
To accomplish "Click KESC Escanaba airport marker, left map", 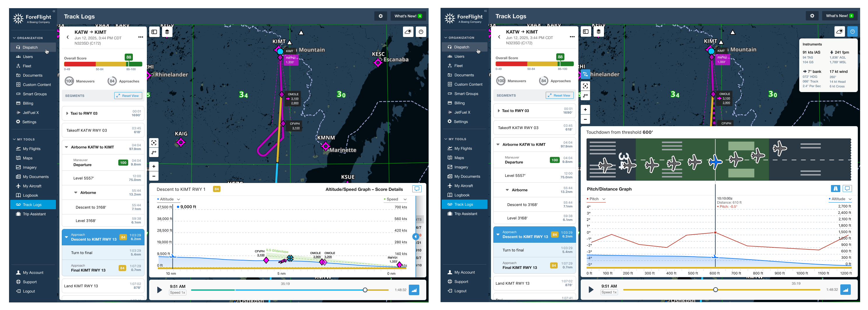I will 378,62.
